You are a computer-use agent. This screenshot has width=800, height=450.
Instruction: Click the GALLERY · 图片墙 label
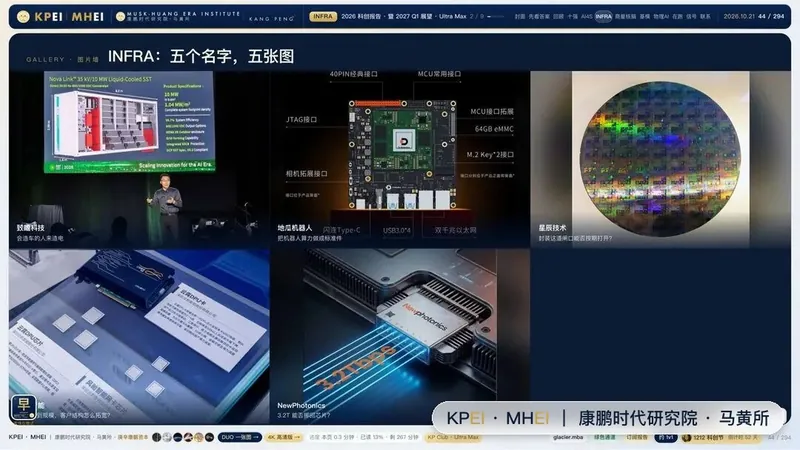tap(62, 59)
